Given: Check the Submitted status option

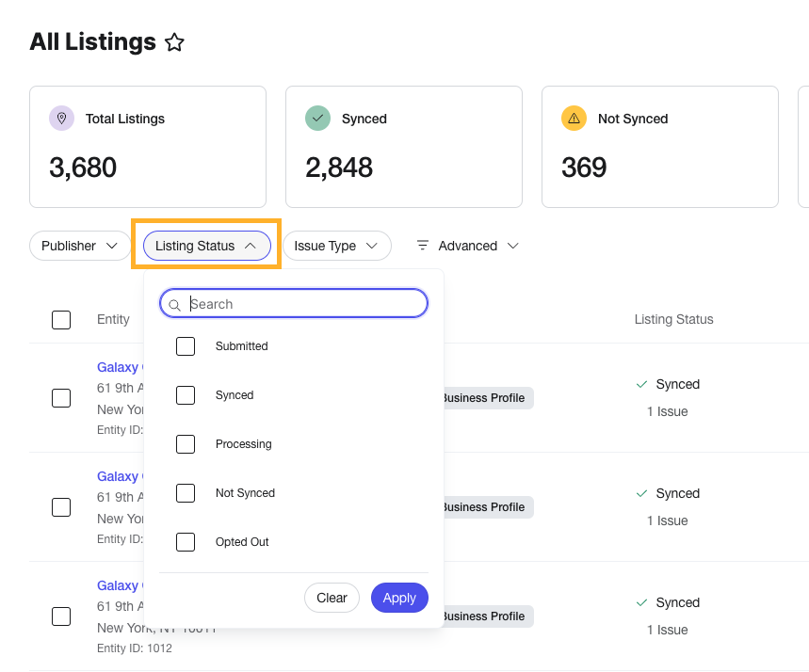Looking at the screenshot, I should tap(186, 346).
